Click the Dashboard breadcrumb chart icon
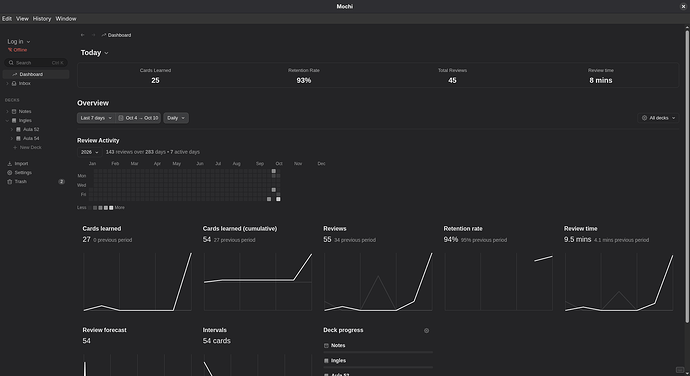Image resolution: width=690 pixels, height=376 pixels. click(x=104, y=35)
